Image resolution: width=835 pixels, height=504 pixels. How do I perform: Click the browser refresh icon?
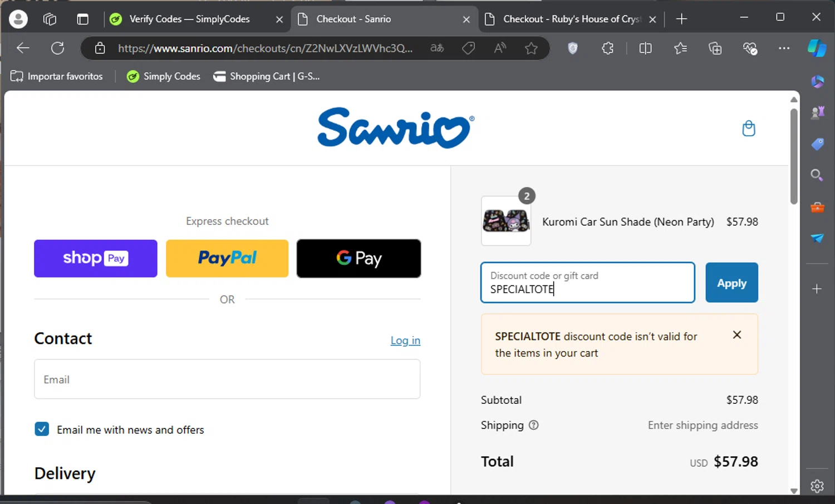[x=57, y=48]
